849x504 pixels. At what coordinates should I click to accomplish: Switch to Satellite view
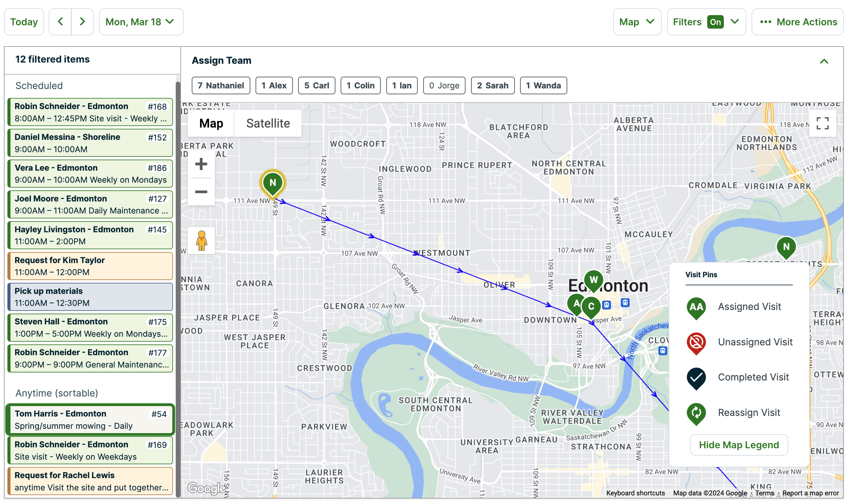(x=268, y=123)
